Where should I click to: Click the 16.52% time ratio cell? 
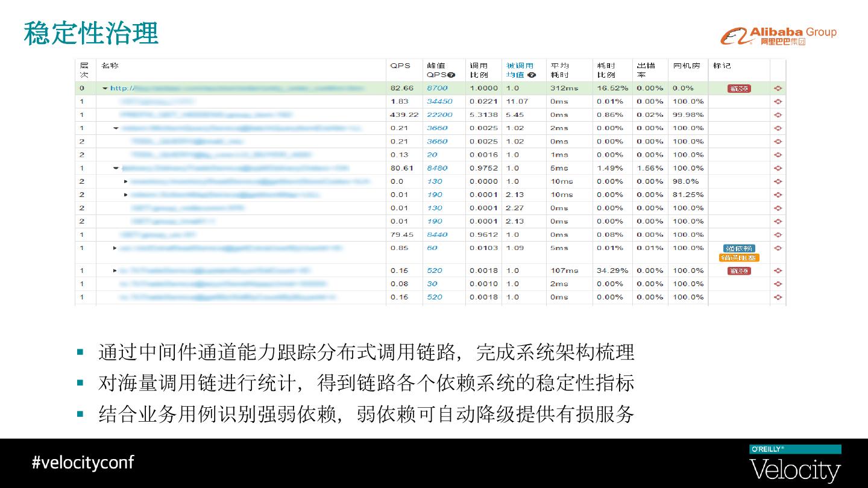[612, 89]
